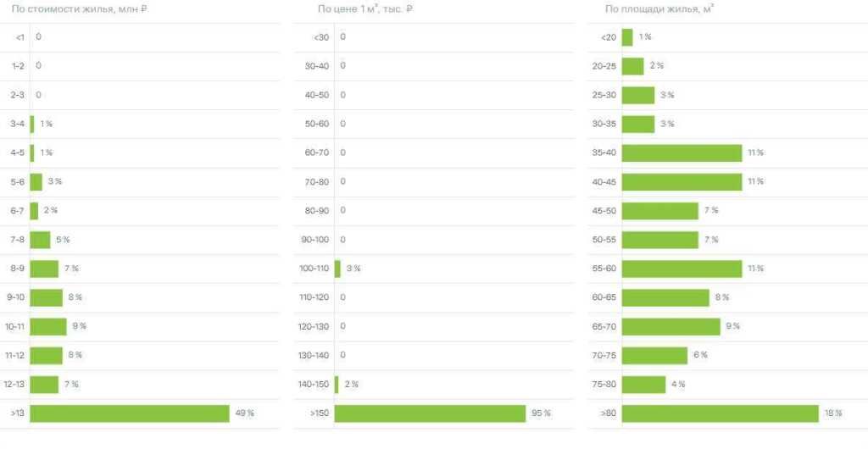Select the 7% bar for 12-13 mln ₽

[x=44, y=384]
